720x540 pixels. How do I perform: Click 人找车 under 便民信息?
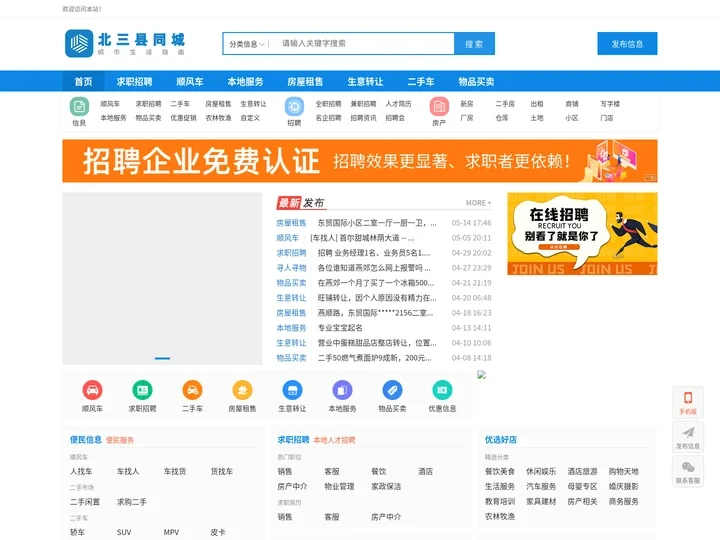point(81,472)
